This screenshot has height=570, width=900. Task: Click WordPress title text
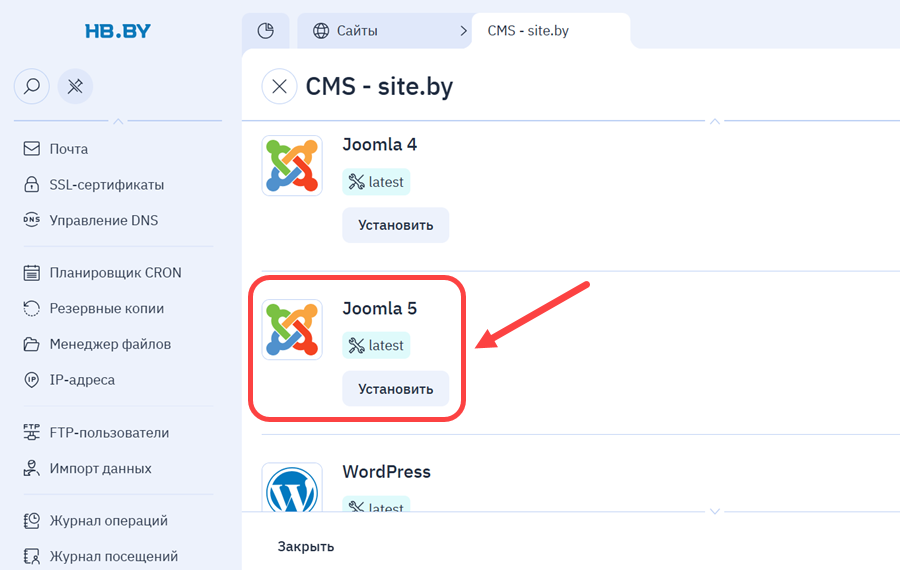[386, 472]
